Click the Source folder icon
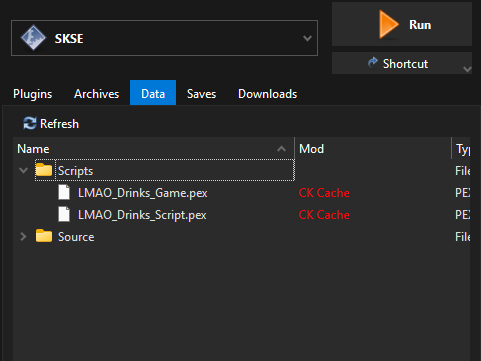The image size is (481, 361). 44,236
